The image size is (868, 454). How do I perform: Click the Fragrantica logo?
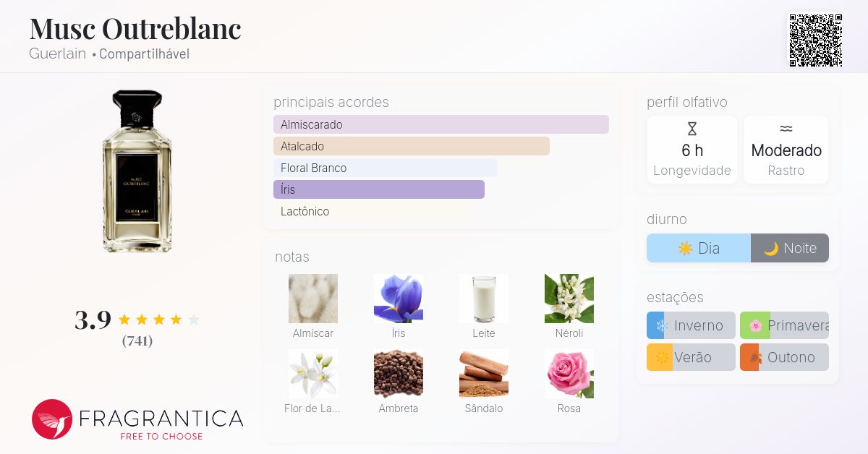(136, 419)
